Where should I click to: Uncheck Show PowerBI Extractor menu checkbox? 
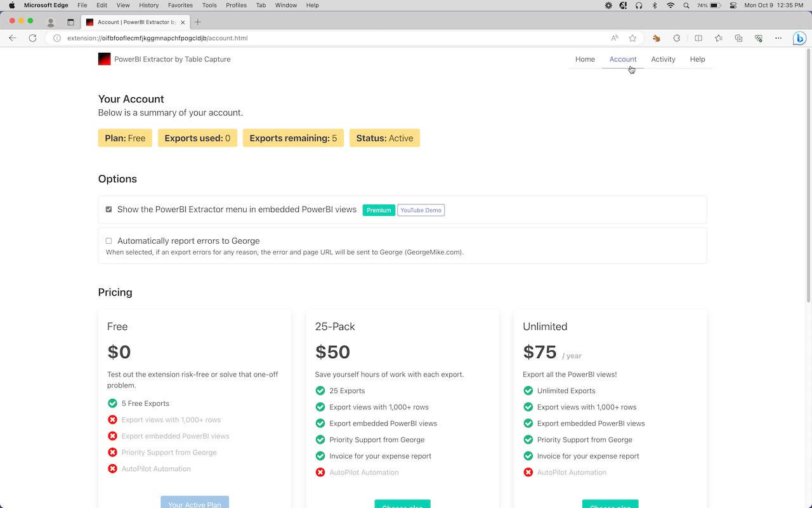point(108,210)
